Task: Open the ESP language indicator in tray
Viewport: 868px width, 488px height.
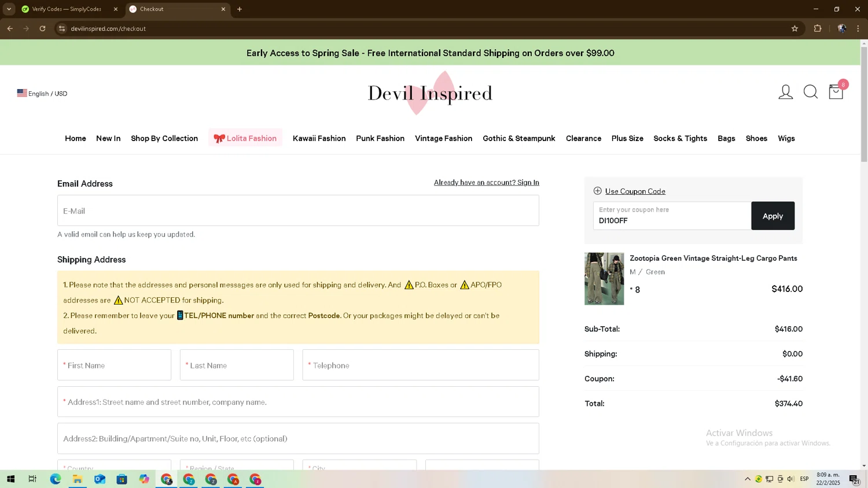Action: [804, 479]
